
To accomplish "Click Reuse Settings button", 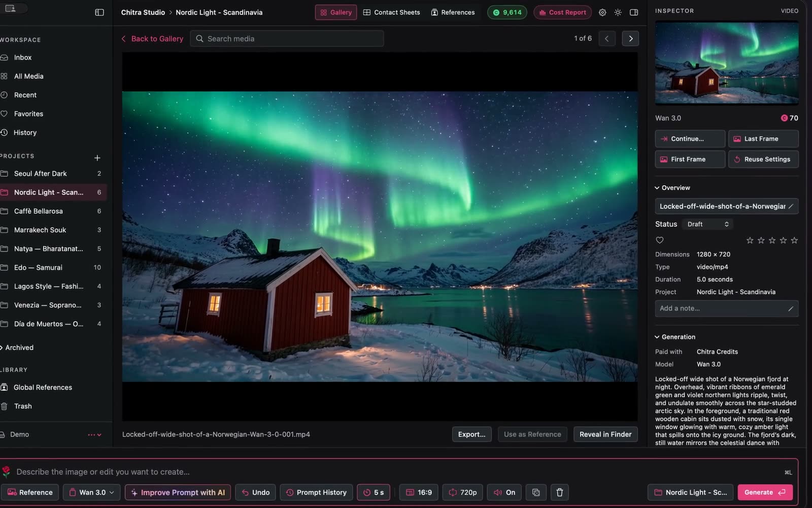I will (763, 159).
